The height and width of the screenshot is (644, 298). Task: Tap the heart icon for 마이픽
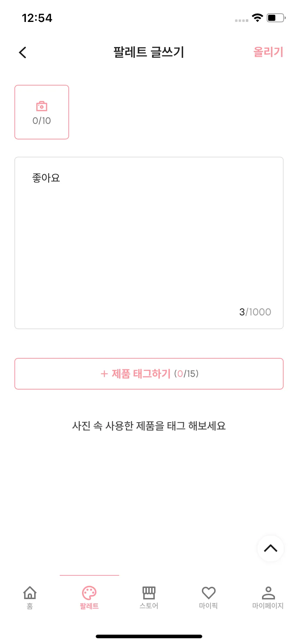pos(208,593)
